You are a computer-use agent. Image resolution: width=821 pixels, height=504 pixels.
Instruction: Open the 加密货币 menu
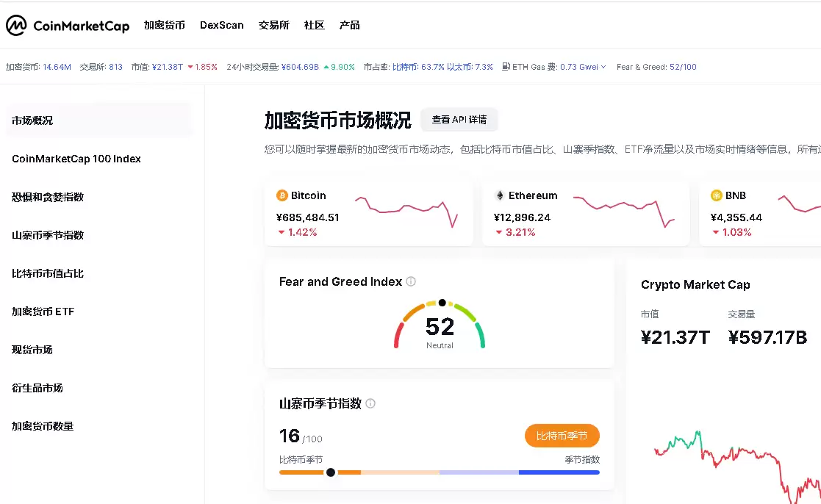(x=165, y=24)
